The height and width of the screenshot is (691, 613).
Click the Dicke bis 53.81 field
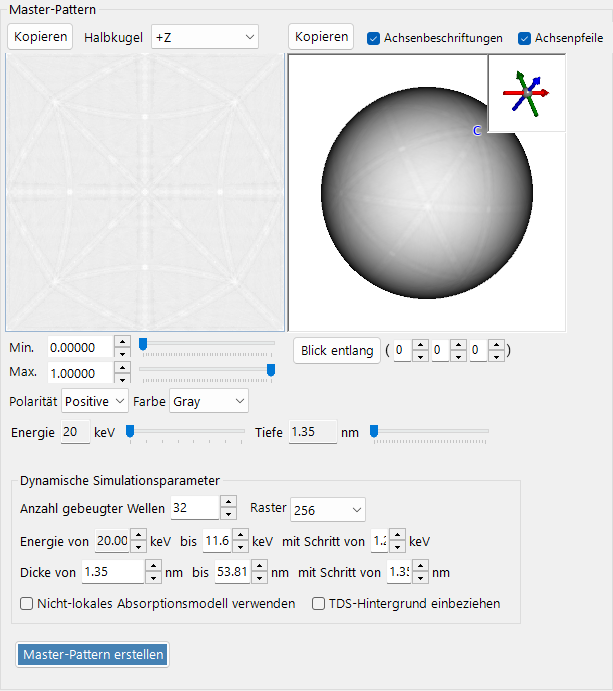(232, 572)
